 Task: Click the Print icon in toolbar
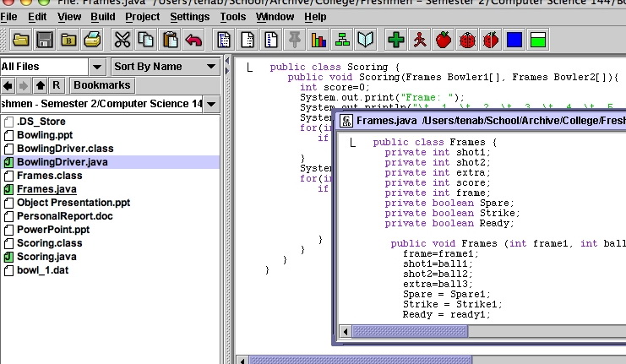92,40
